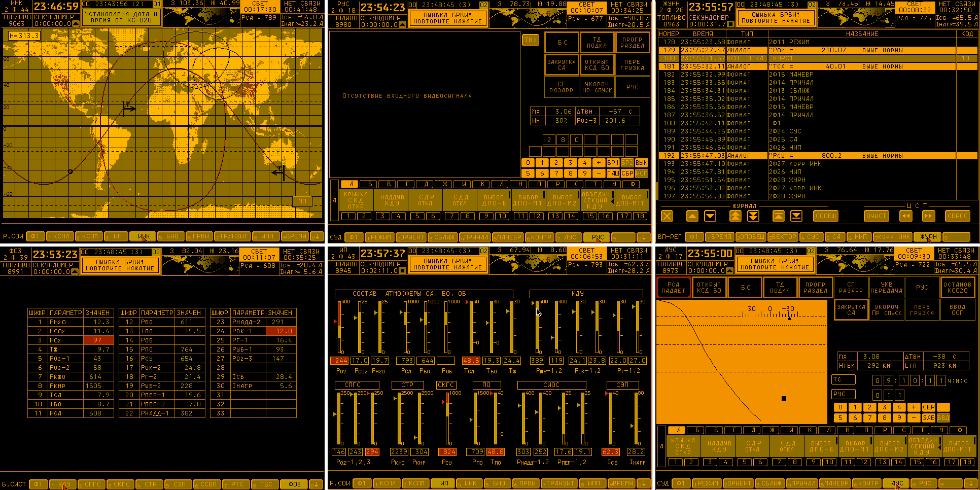This screenshot has width=980, height=490.
Task: Toggle ОСТАНОВ КСО20 in the АУС panel
Action: click(957, 288)
